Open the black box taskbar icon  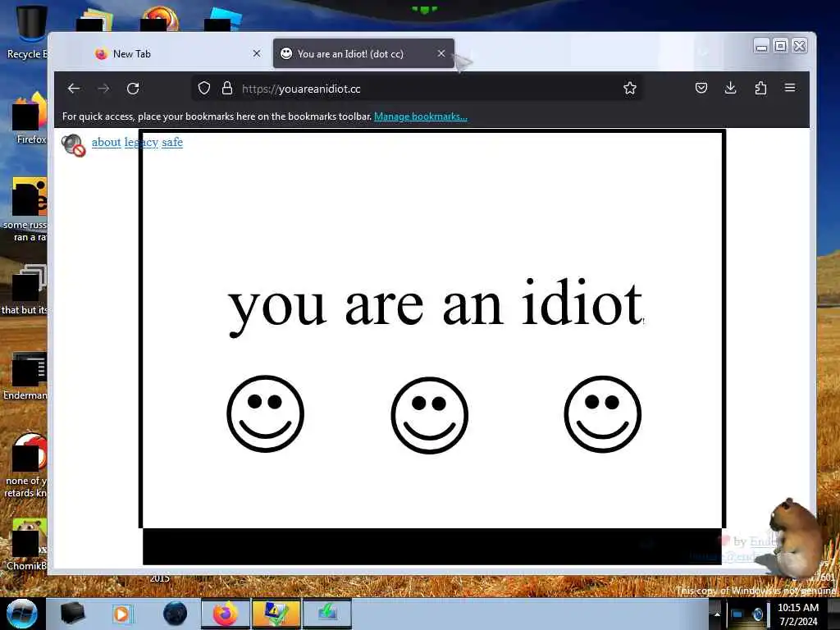pyautogui.click(x=73, y=614)
